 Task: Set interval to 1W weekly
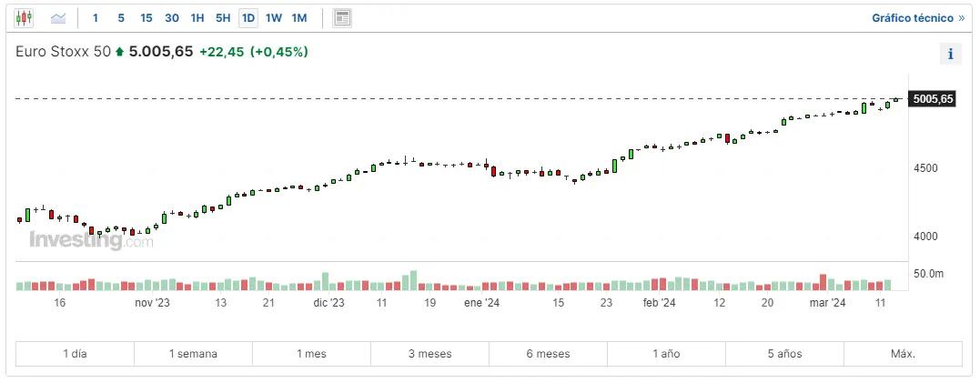coord(274,17)
